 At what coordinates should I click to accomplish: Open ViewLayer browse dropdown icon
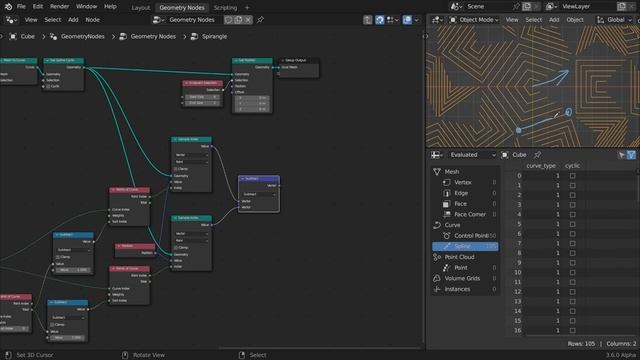pyautogui.click(x=551, y=7)
